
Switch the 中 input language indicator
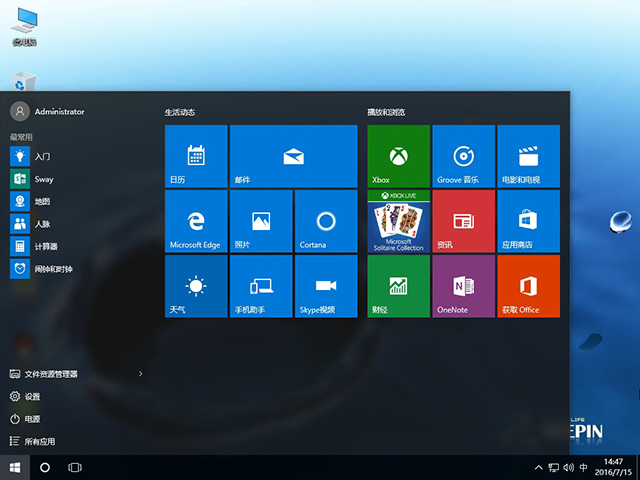click(583, 467)
